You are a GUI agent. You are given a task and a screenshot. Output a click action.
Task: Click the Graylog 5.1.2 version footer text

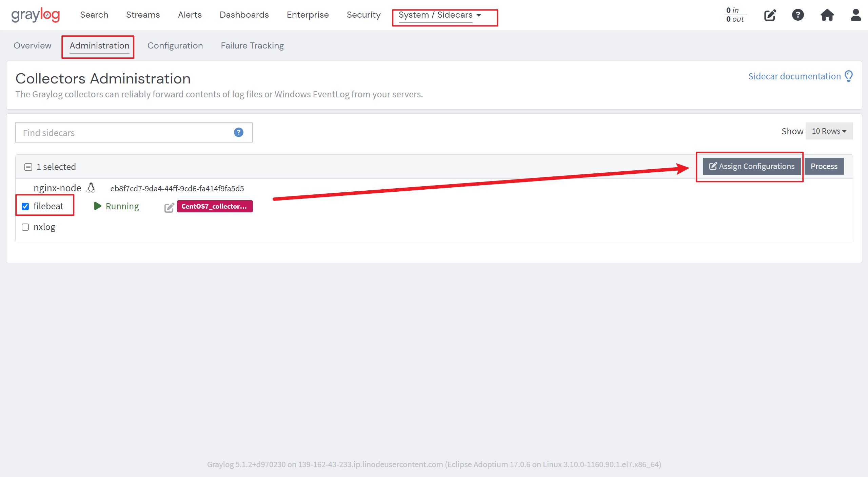click(x=434, y=464)
